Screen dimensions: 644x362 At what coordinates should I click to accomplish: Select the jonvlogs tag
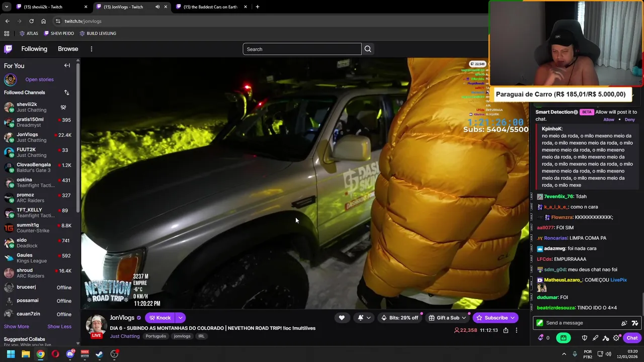point(182,336)
